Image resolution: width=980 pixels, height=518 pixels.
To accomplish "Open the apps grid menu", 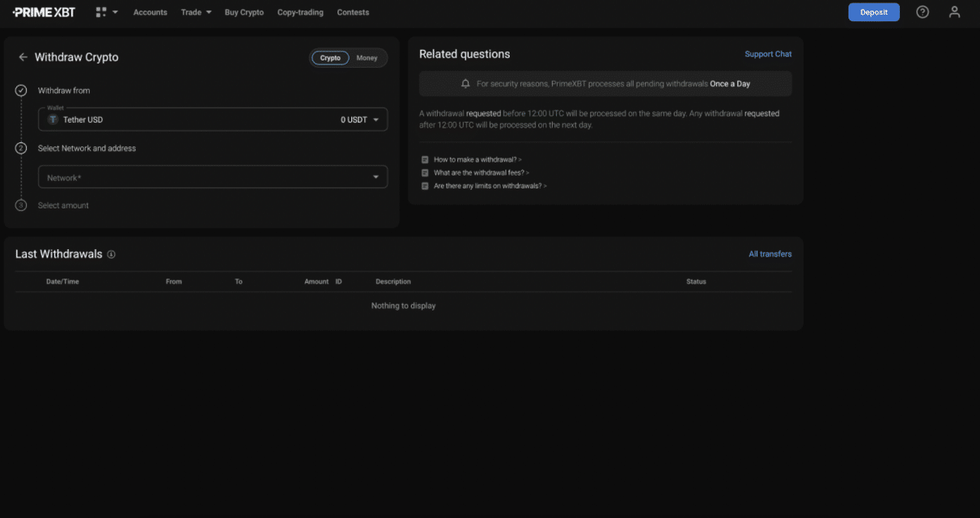I will [106, 12].
